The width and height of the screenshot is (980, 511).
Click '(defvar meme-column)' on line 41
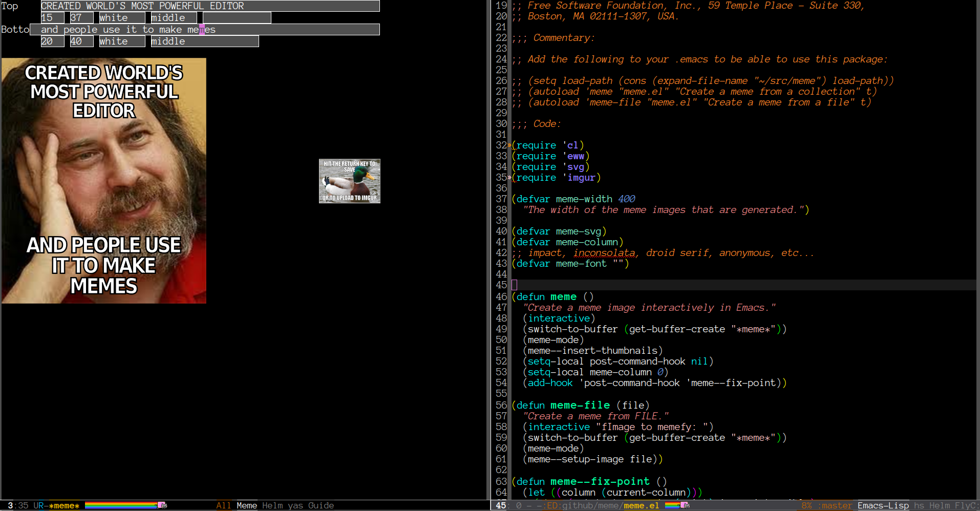point(567,242)
